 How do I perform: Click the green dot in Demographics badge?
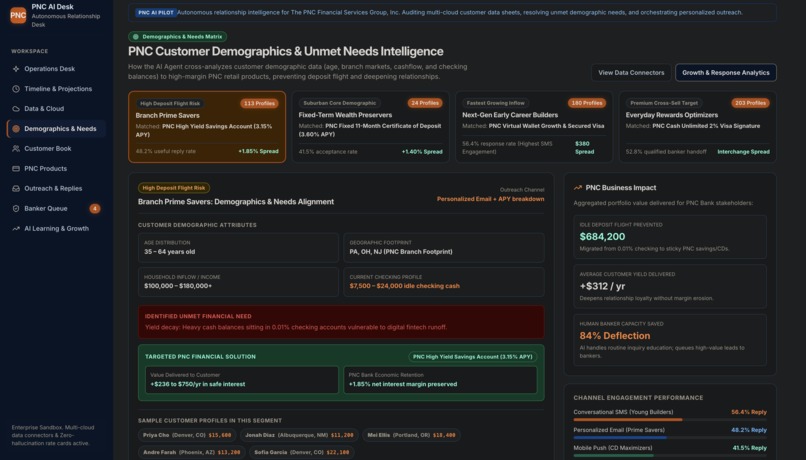(136, 37)
